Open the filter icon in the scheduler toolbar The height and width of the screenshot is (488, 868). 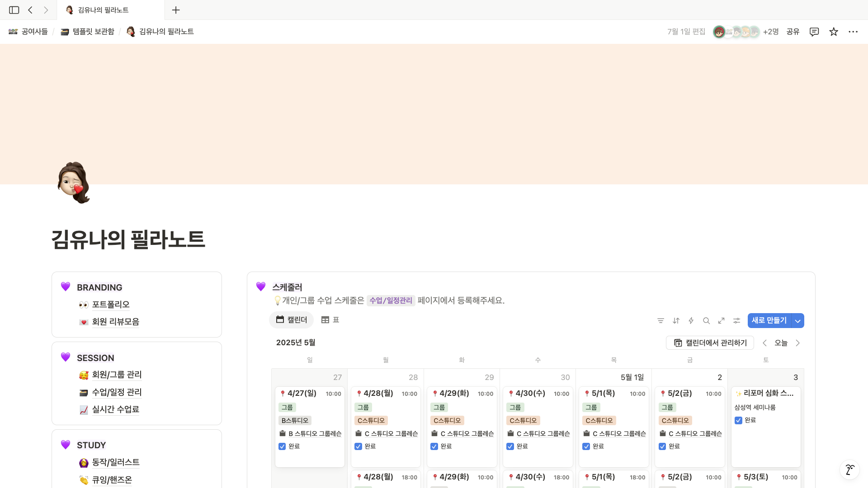coord(660,321)
